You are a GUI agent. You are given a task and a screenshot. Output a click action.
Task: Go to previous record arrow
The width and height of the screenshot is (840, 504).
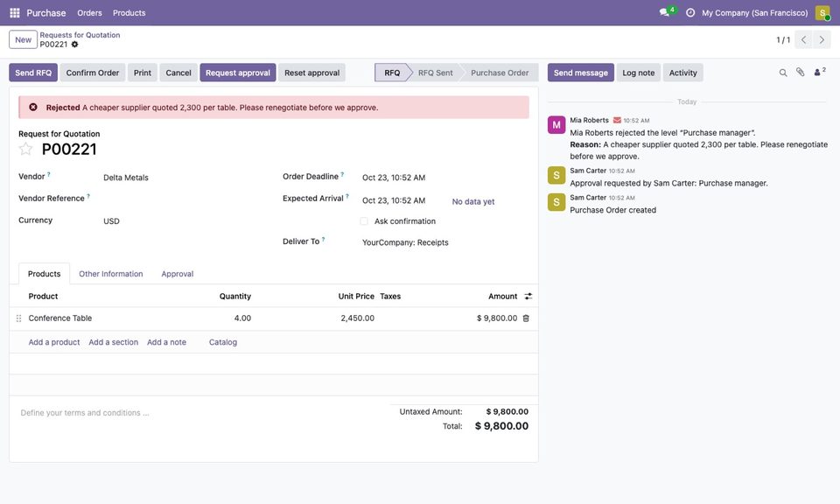(803, 39)
